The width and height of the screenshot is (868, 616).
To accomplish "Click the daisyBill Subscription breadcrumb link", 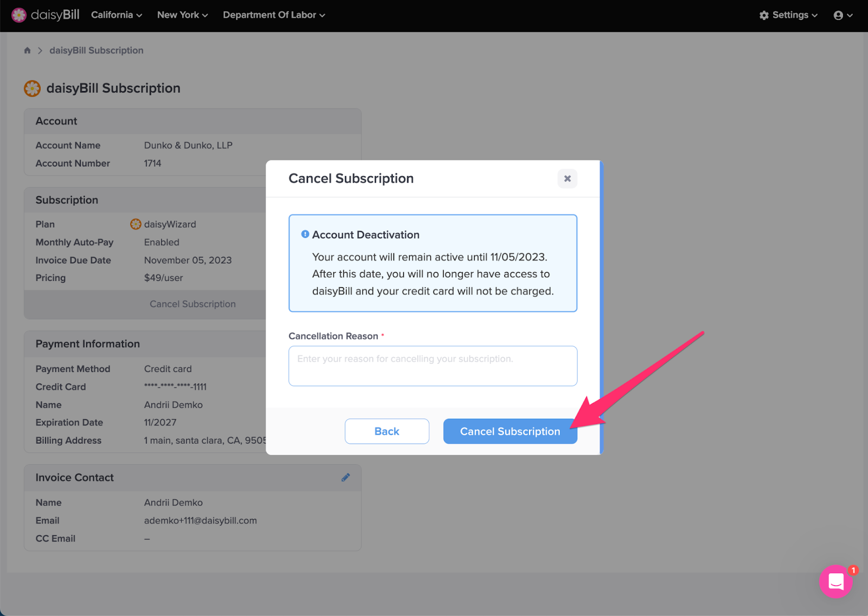I will 97,50.
